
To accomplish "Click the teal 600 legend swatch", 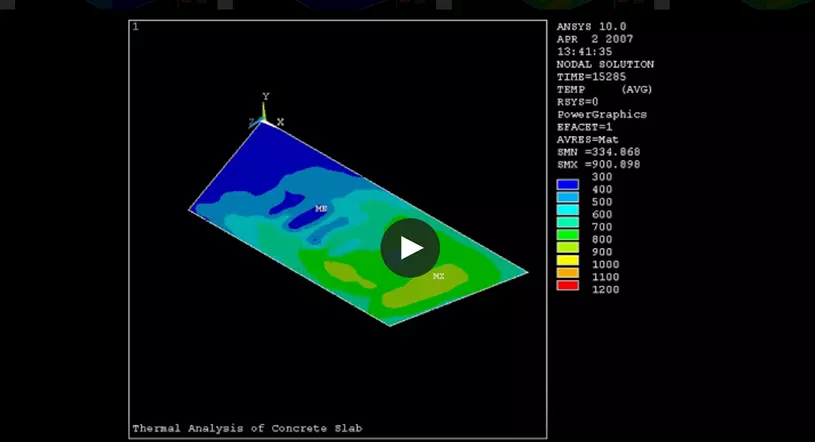I will 568,222.
